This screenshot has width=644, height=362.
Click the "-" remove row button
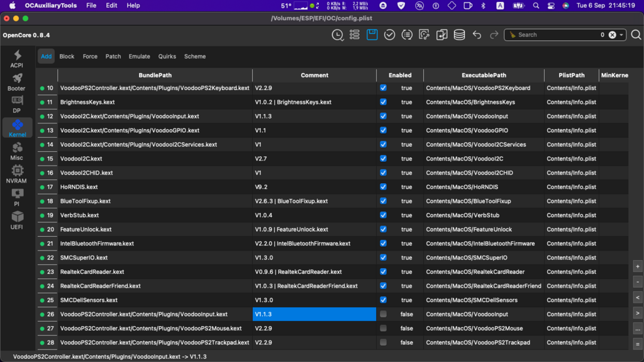638,282
